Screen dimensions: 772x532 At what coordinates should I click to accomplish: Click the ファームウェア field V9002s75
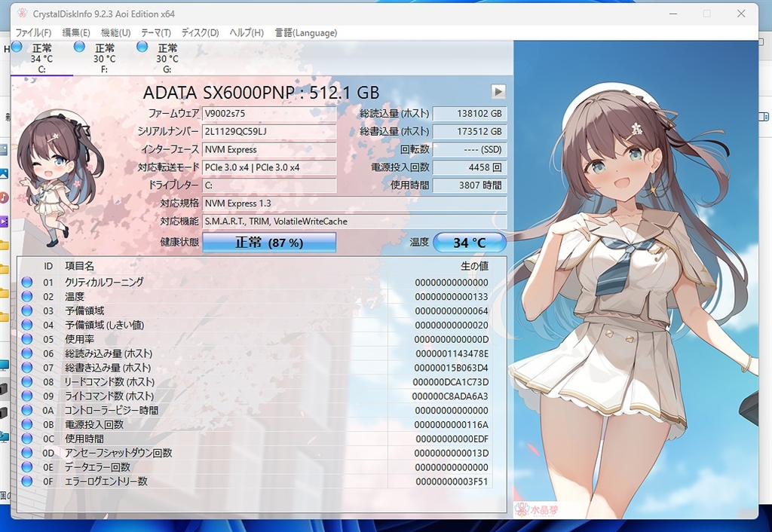coord(269,114)
